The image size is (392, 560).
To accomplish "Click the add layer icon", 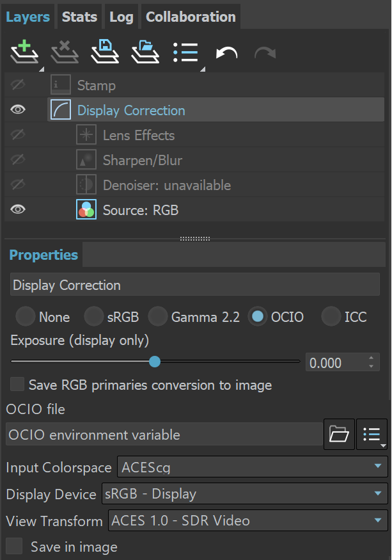I will pos(24,52).
